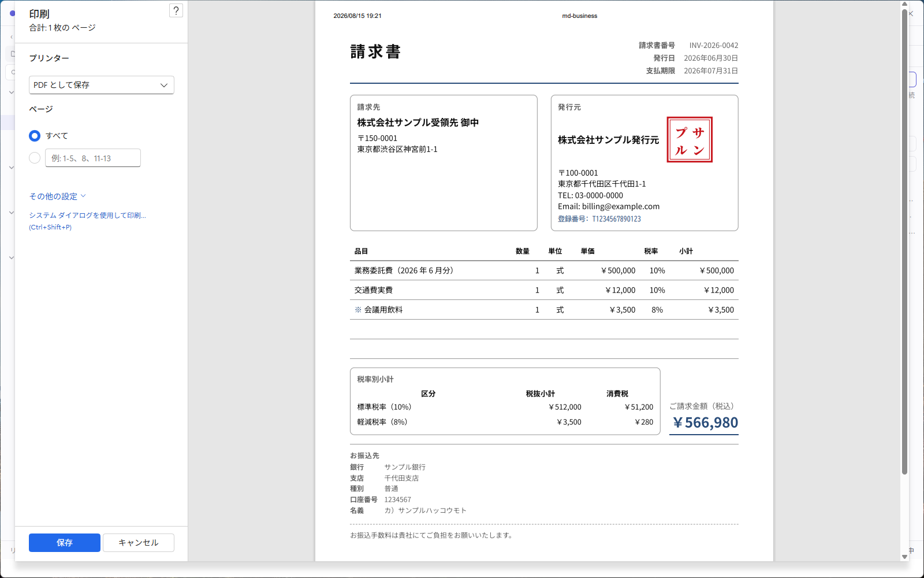The image size is (924, 578).
Task: Click the ￥51,200 consumption tax value
Action: pos(639,407)
